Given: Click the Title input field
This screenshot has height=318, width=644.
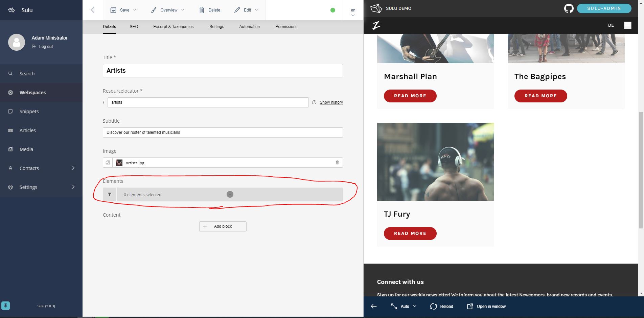Looking at the screenshot, I should (223, 71).
